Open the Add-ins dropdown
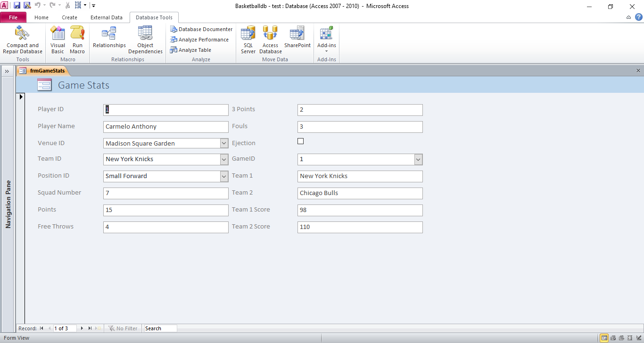644x343 pixels. tap(327, 41)
